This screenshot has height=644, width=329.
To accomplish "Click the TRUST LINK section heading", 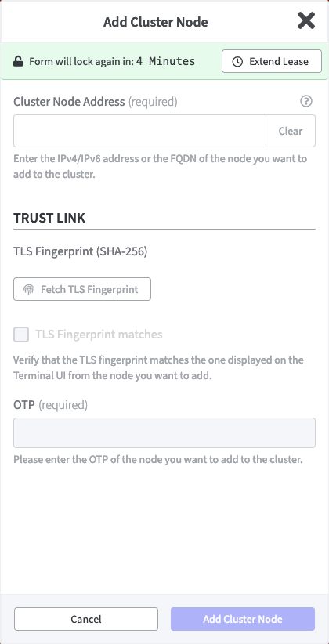I will pyautogui.click(x=49, y=218).
